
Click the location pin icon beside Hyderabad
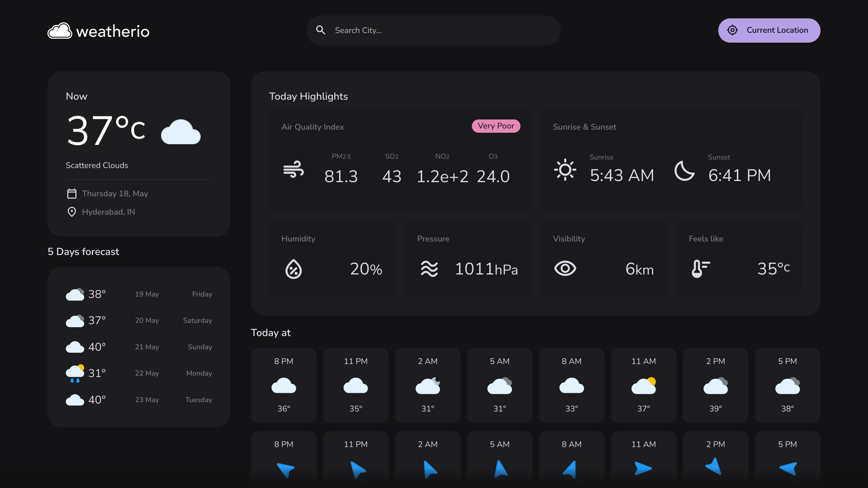click(72, 212)
